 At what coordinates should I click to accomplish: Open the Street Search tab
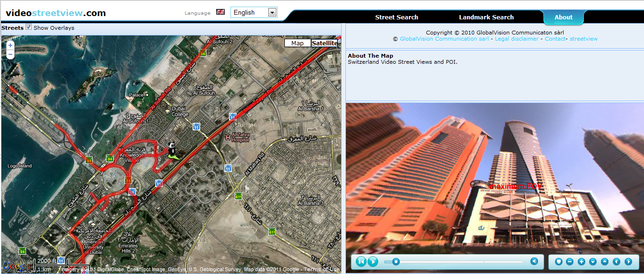[x=397, y=17]
